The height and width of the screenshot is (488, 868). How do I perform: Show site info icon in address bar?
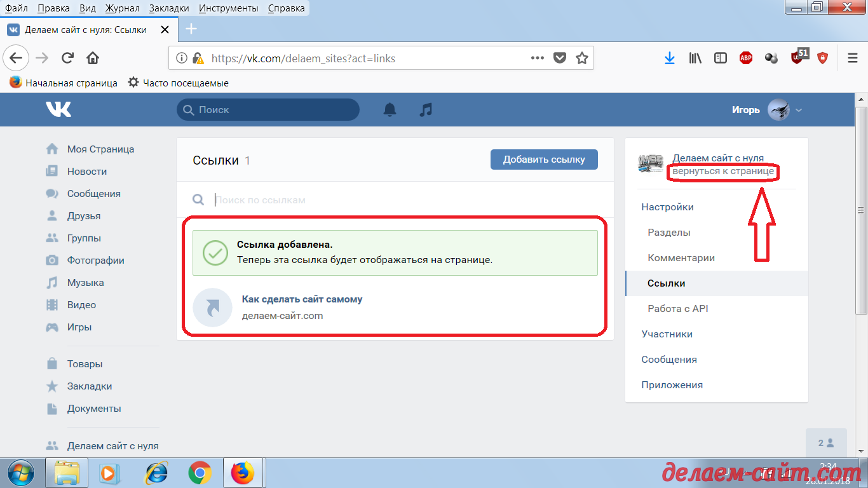[182, 58]
